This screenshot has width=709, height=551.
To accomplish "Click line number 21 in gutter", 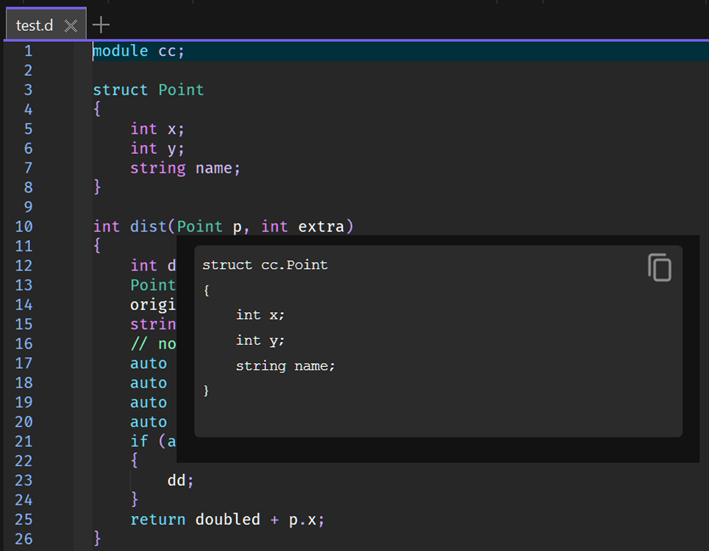I will 24,441.
